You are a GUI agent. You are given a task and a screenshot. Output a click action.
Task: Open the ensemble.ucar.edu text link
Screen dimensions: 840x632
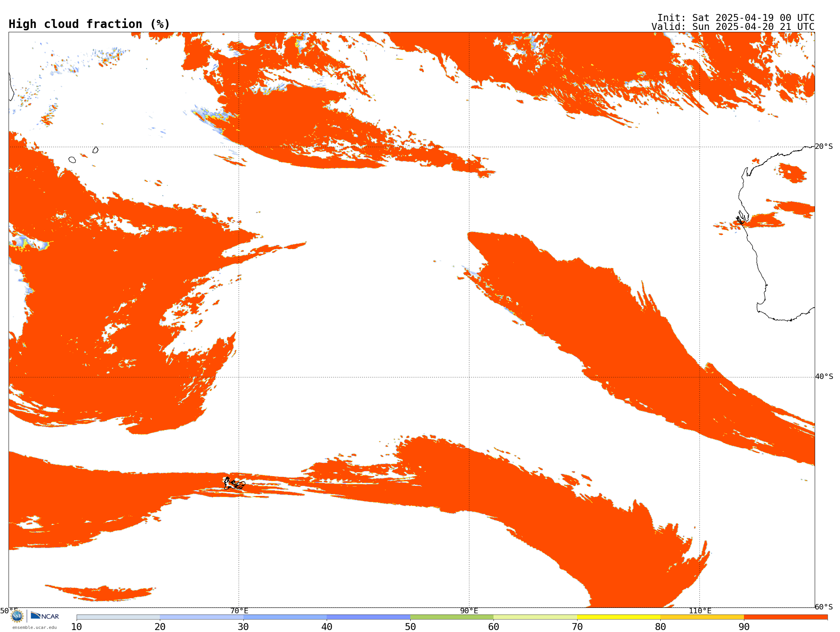pyautogui.click(x=34, y=627)
